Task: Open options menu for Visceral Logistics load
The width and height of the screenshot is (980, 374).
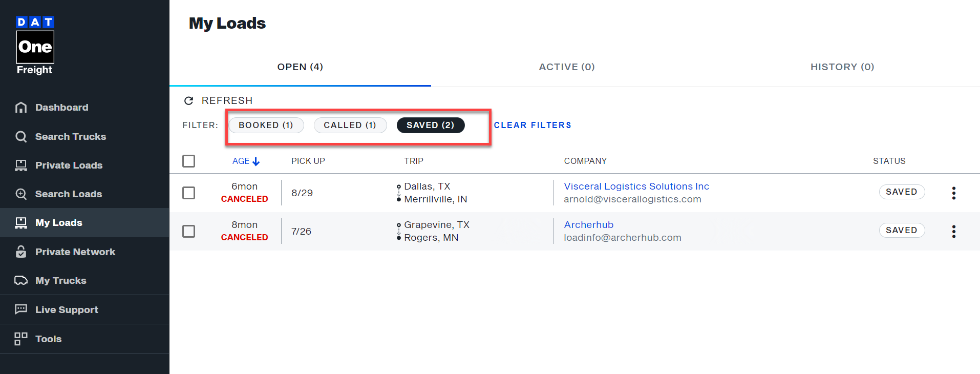Action: (x=953, y=193)
